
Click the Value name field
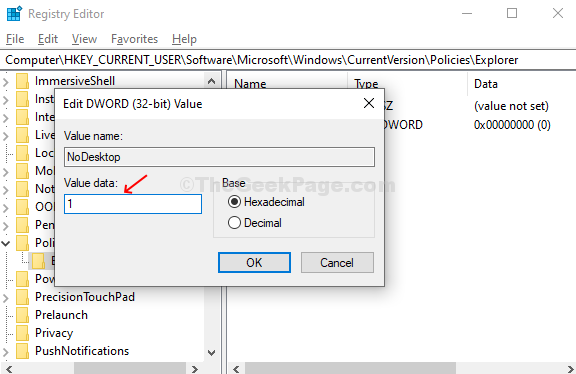(x=219, y=157)
